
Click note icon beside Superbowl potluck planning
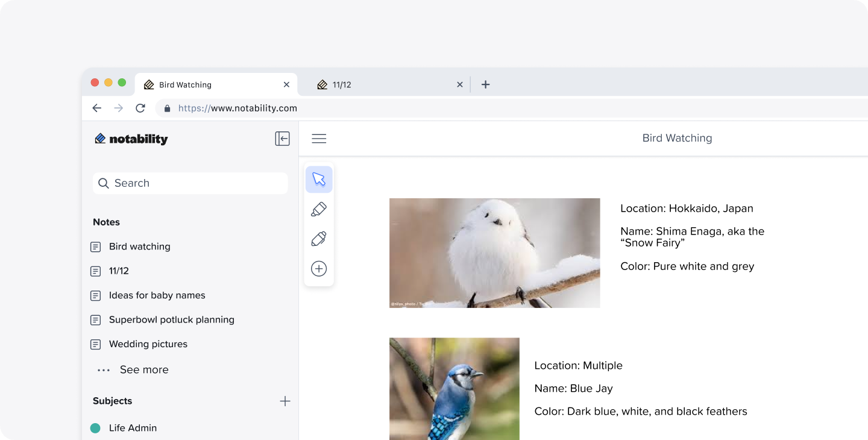(x=95, y=320)
